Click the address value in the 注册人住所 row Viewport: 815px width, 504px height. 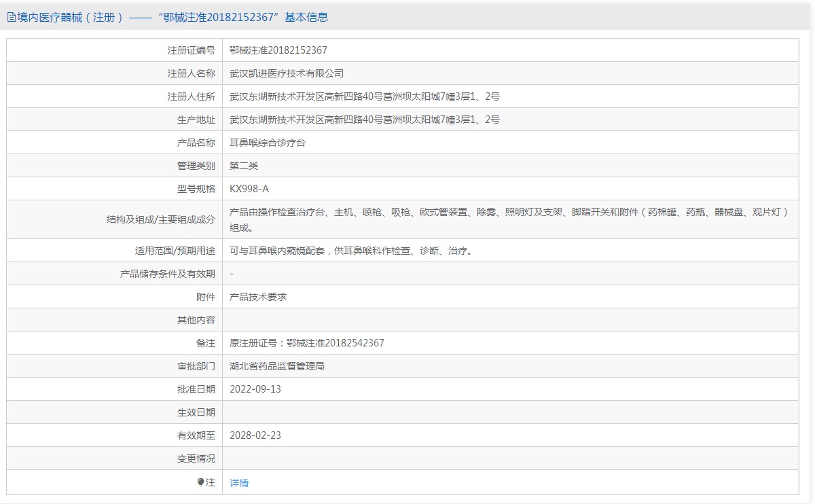click(365, 96)
